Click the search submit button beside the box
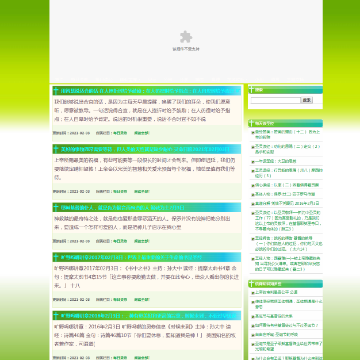The width and height of the screenshot is (360, 360). click(x=307, y=100)
